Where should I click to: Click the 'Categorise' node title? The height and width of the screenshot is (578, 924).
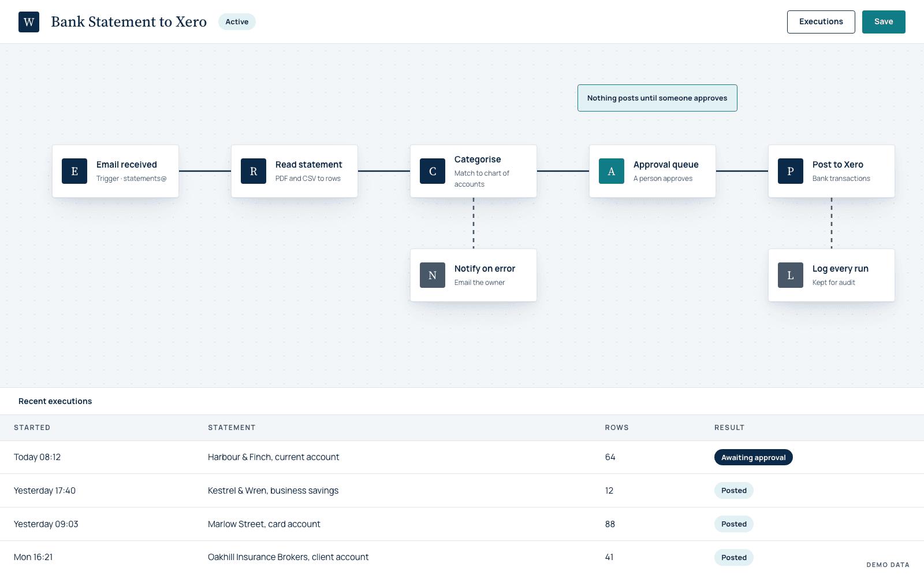[478, 160]
